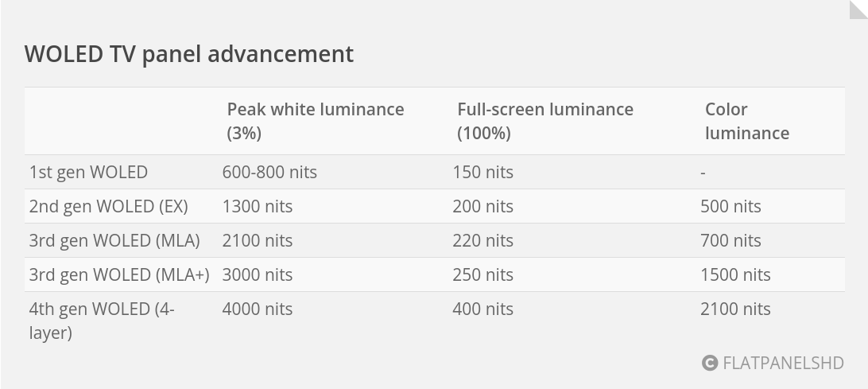This screenshot has height=389, width=868.
Task: Select the 1st gen WOLED row label
Action: click(x=88, y=173)
